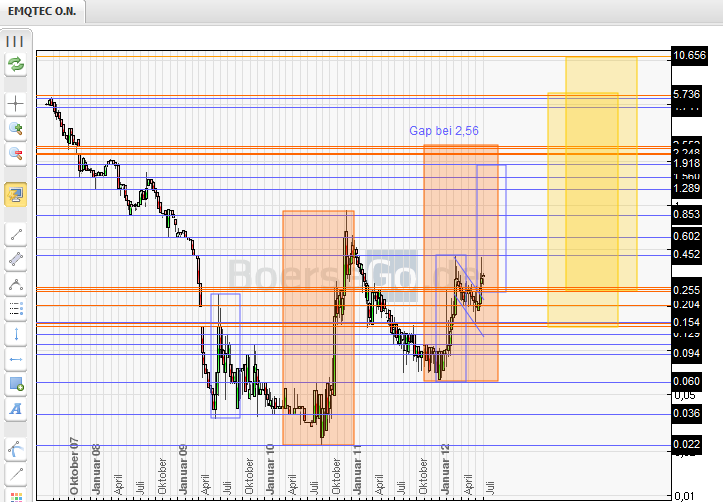This screenshot has width=723, height=502.
Task: Click the 0.154 price level label
Action: pyautogui.click(x=687, y=322)
